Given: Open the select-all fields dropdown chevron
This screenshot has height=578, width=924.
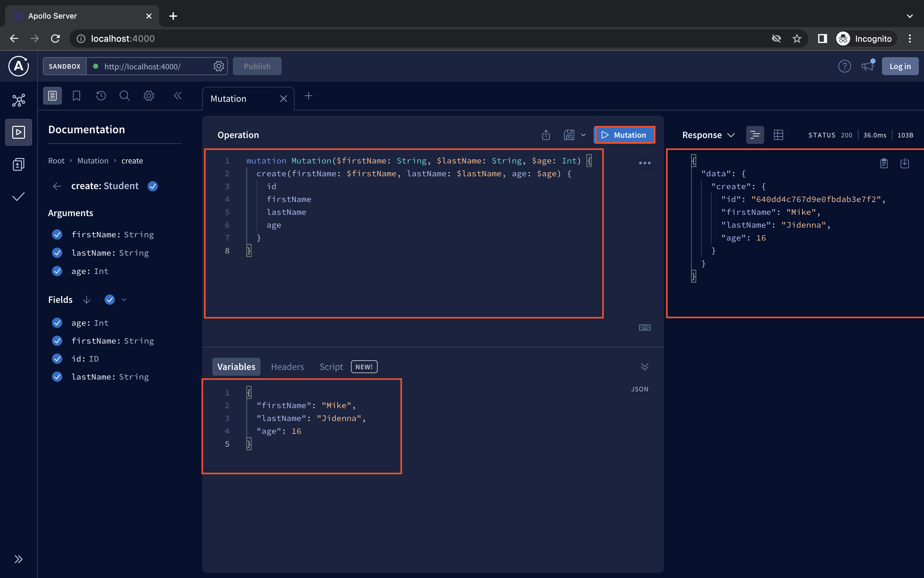Looking at the screenshot, I should pos(124,300).
